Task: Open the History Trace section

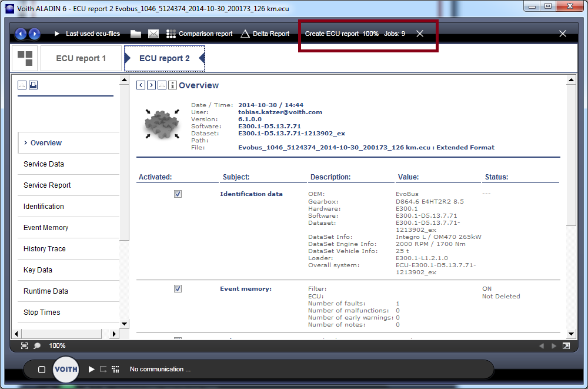Action: point(68,248)
